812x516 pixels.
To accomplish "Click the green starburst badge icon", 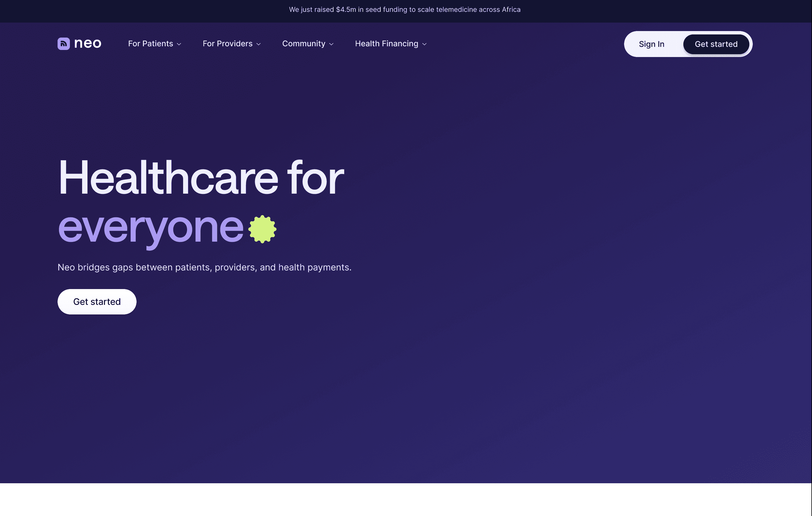I will click(262, 229).
